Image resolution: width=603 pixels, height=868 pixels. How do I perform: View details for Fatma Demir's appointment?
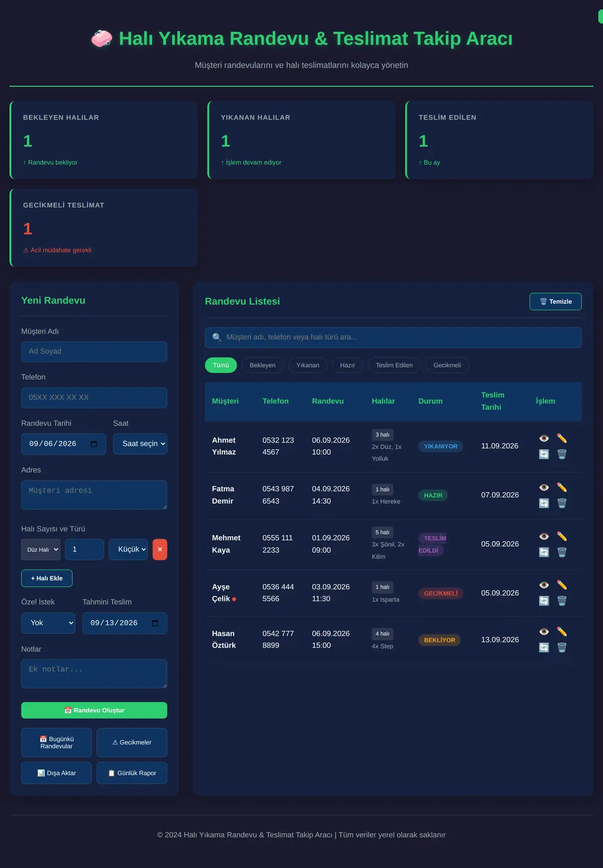544,487
